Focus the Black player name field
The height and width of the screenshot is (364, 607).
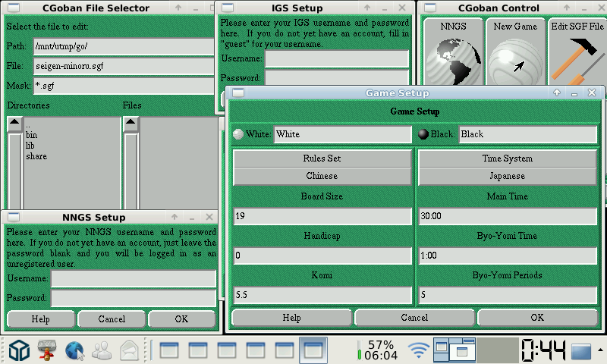[527, 134]
